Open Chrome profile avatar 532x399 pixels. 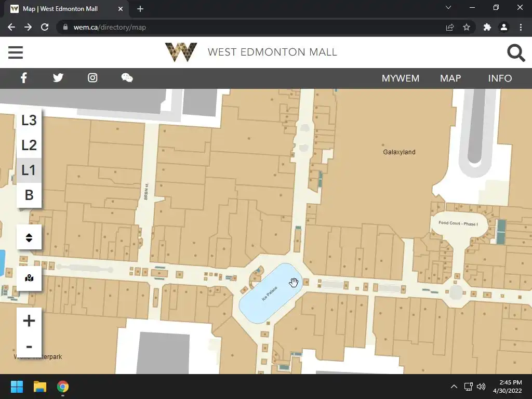click(504, 27)
